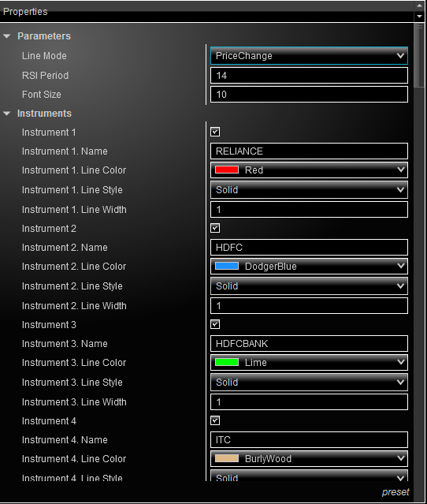
Task: Click the RELIANCE name field
Action: tap(309, 151)
